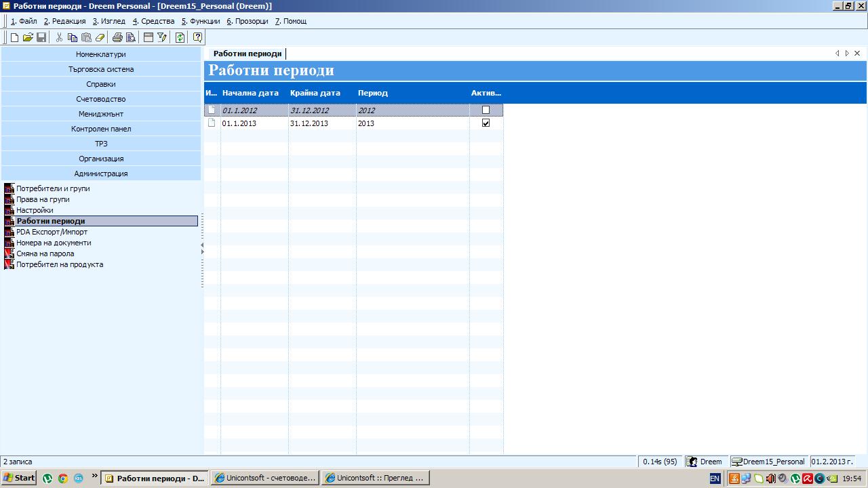The image size is (868, 488).
Task: Click the uTorrent tray icon
Action: pos(795,479)
